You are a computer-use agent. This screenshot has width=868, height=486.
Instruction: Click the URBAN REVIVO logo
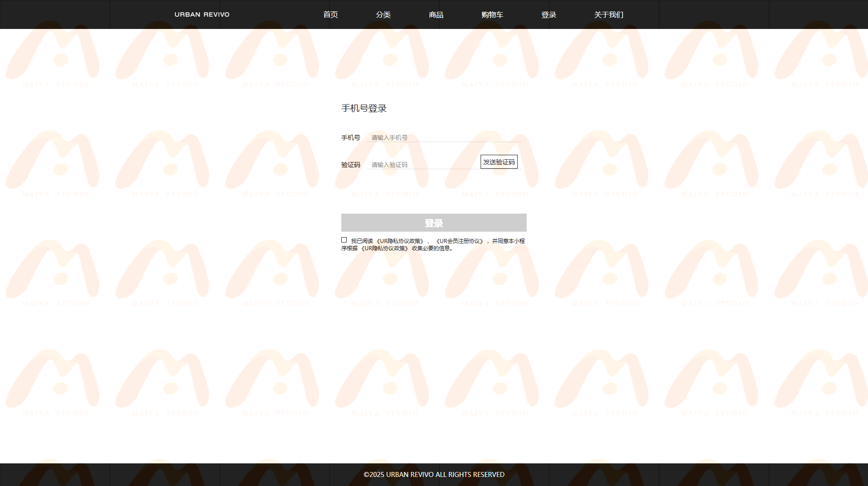coord(202,14)
